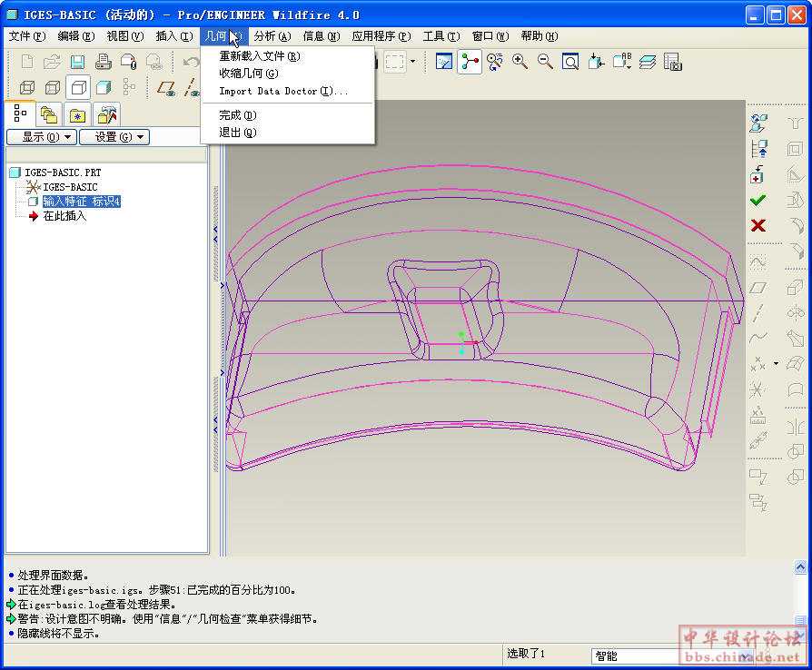This screenshot has width=812, height=670.
Task: Click the zoom out magnifier icon
Action: pos(545,62)
